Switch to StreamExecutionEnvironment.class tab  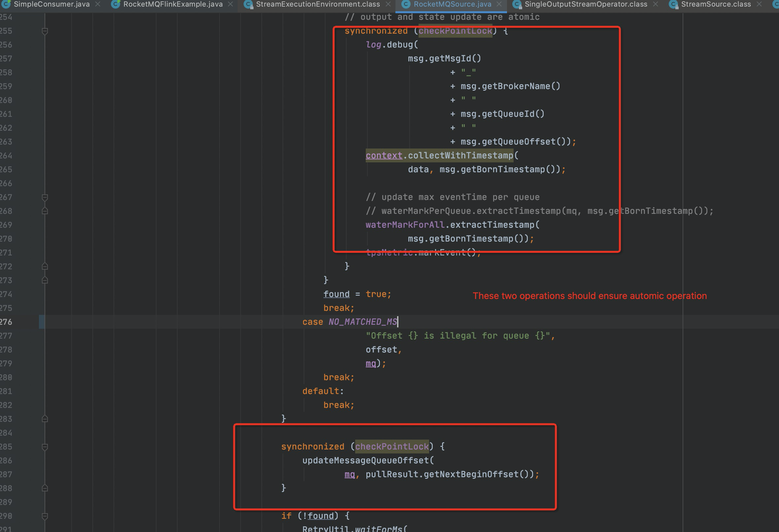point(318,4)
